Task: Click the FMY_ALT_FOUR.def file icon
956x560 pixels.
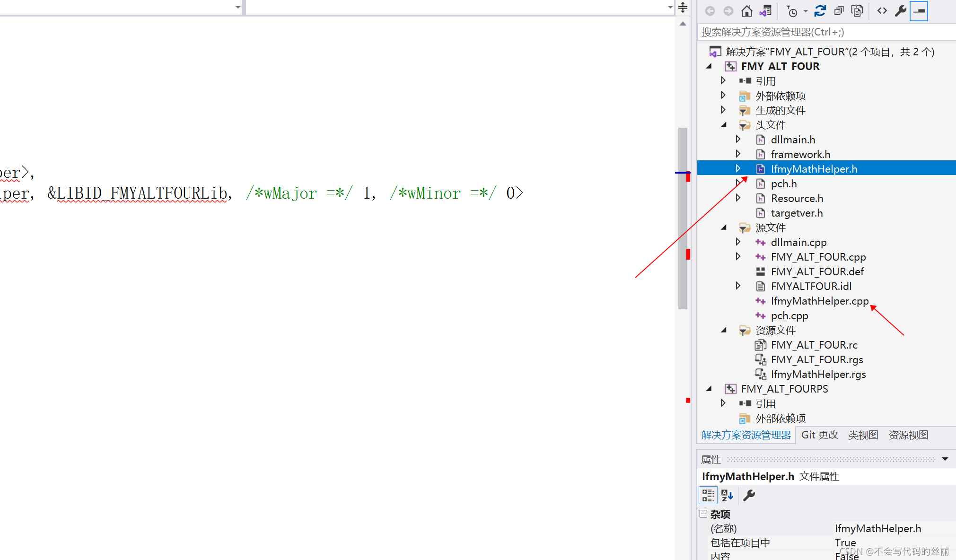Action: coord(761,271)
